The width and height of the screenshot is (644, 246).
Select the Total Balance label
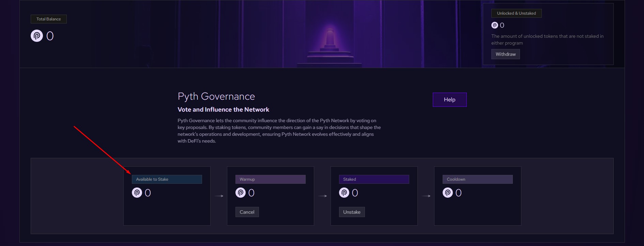click(49, 19)
